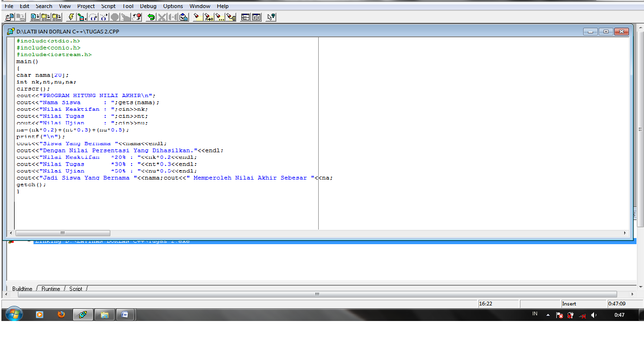Open the Tool menu
The image size is (644, 362).
tap(128, 6)
